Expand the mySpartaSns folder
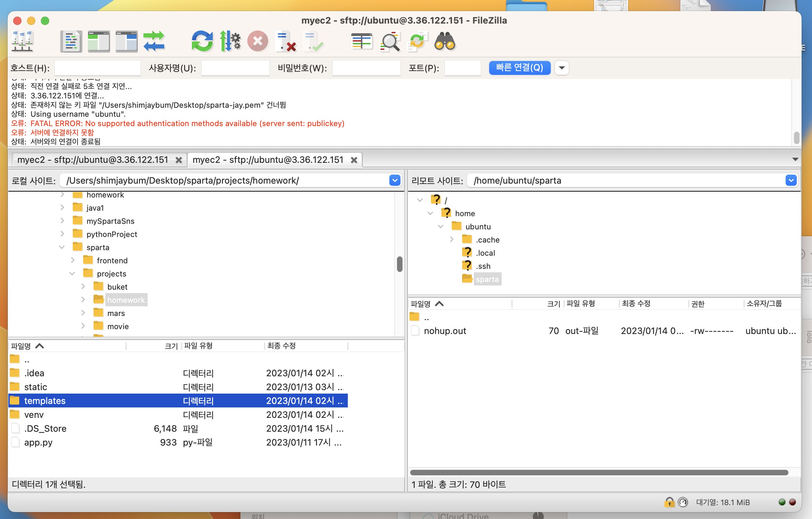Viewport: 812px width, 519px height. click(x=62, y=221)
